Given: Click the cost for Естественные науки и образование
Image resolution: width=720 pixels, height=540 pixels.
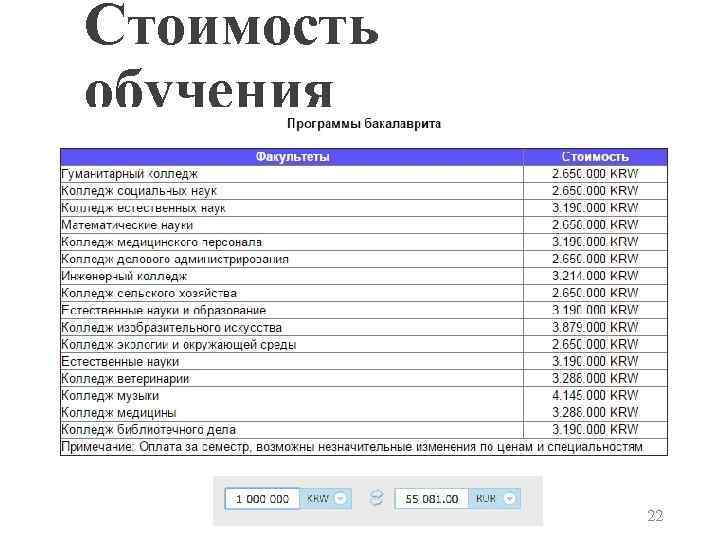Looking at the screenshot, I should pyautogui.click(x=595, y=310).
